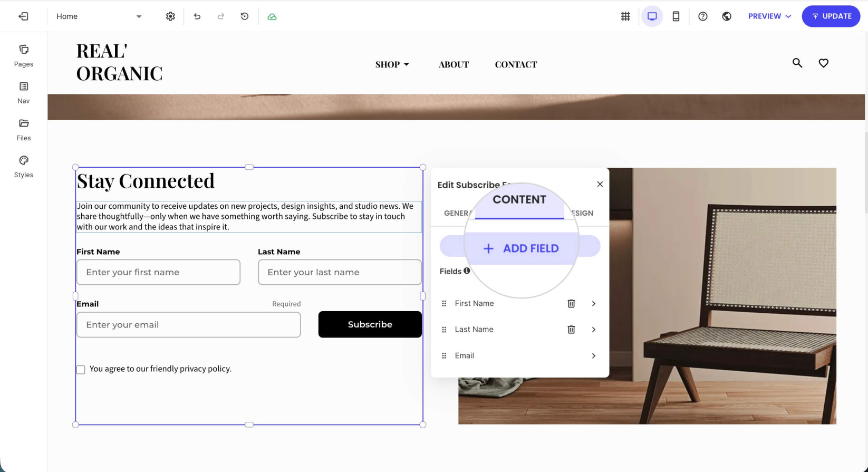This screenshot has height=472, width=868.
Task: Switch to mobile view
Action: (676, 16)
